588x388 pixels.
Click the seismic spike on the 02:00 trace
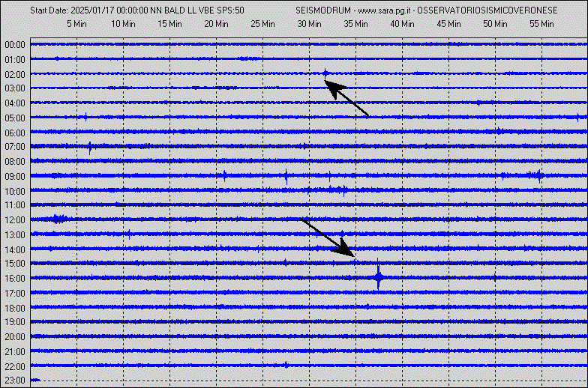pos(325,73)
